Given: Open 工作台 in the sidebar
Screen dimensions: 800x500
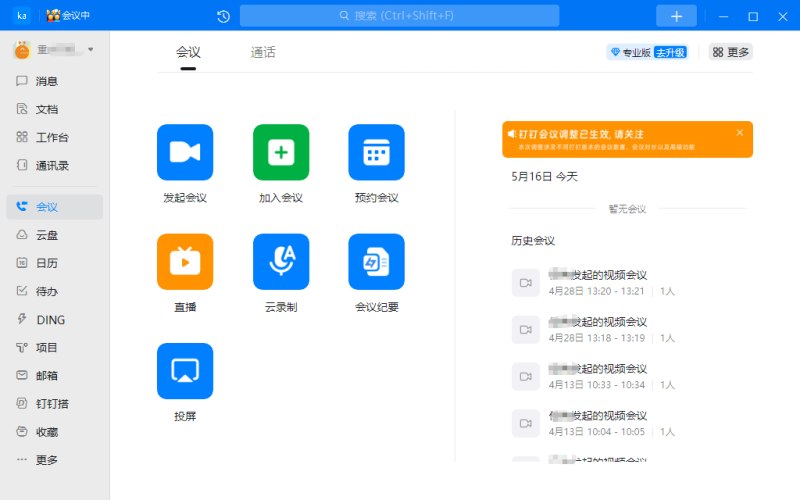Looking at the screenshot, I should pos(55,137).
